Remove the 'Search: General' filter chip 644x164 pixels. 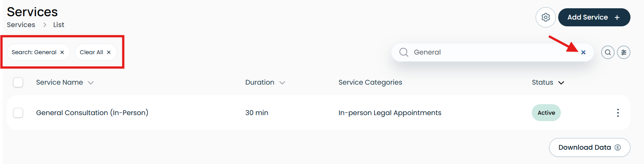click(x=62, y=52)
